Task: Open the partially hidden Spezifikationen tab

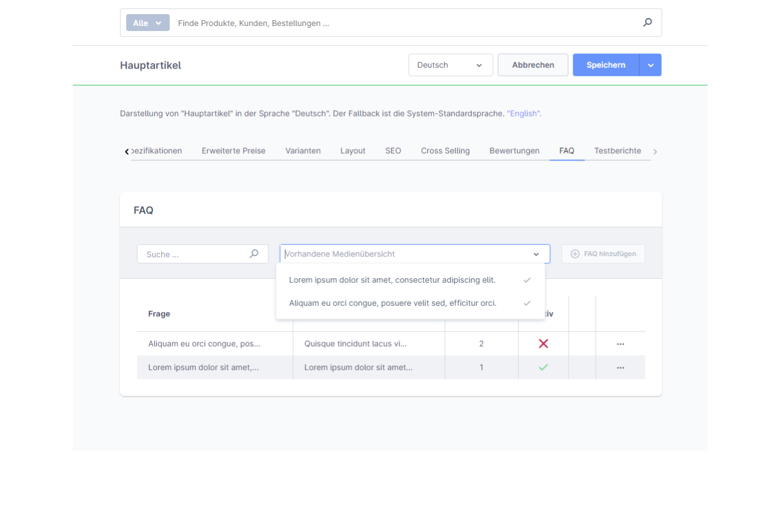Action: tap(157, 151)
